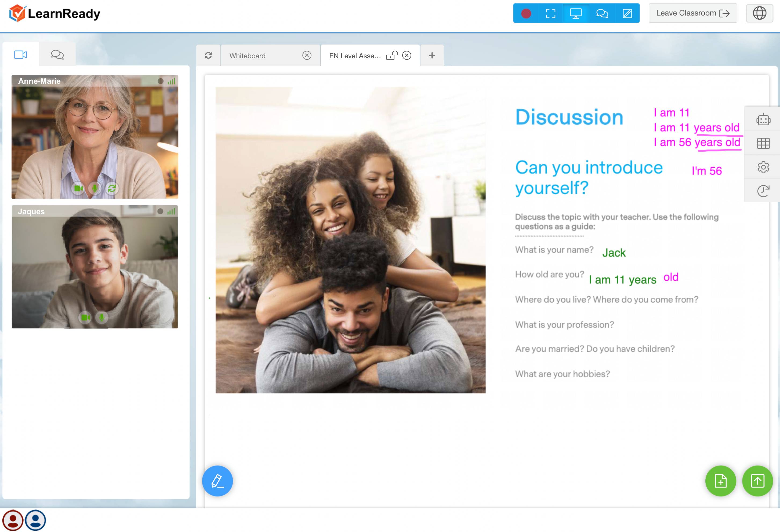
Task: Enter fullscreen mode from top toolbar
Action: pos(550,13)
